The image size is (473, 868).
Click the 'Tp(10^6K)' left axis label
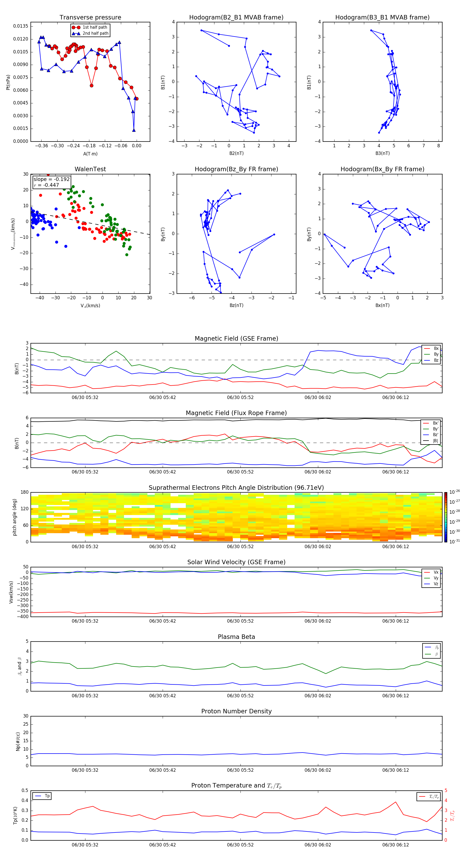pyautogui.click(x=15, y=815)
